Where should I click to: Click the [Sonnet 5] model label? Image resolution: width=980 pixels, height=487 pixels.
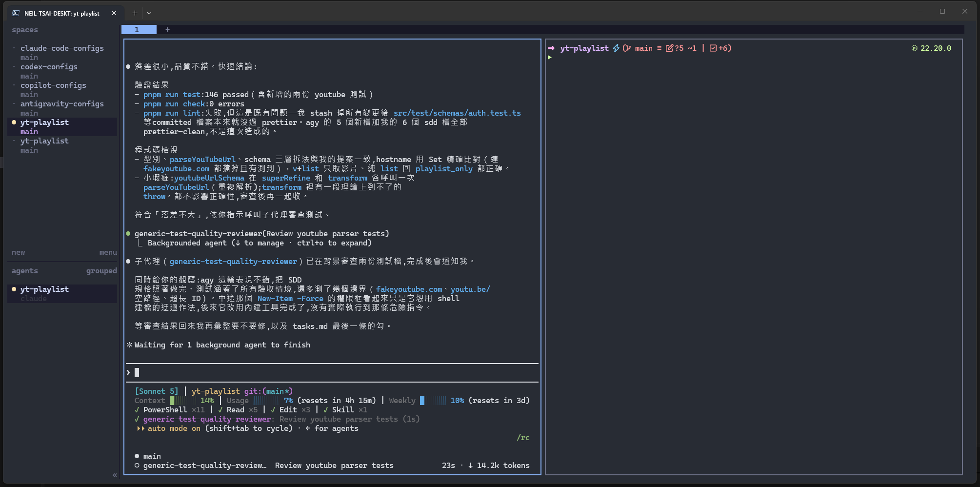click(x=157, y=391)
